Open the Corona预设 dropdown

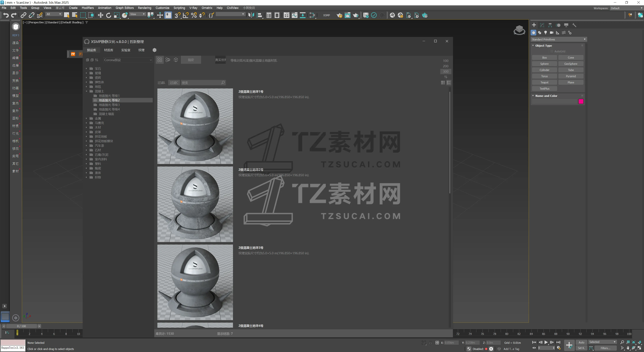tap(127, 60)
